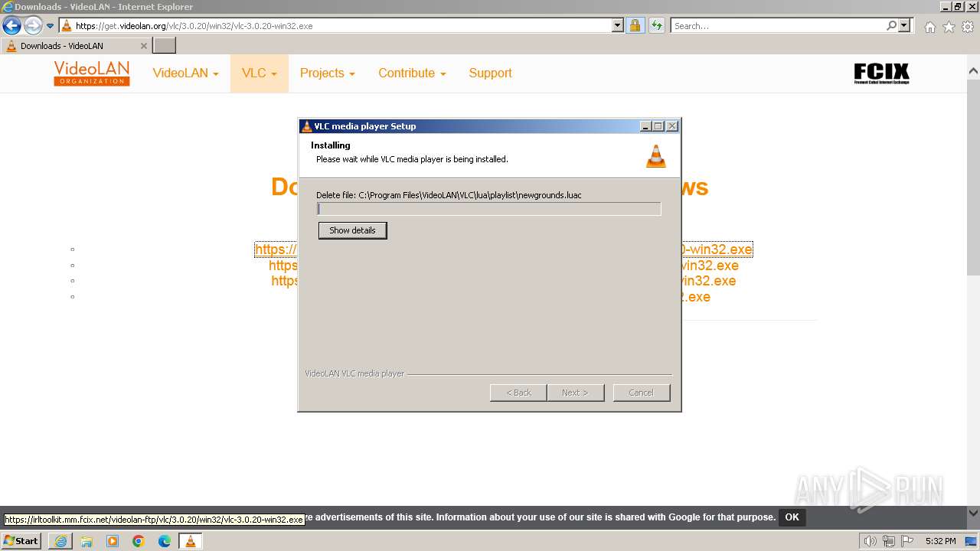980x551 pixels.
Task: Click the Home icon in Internet Explorer
Action: (x=929, y=27)
